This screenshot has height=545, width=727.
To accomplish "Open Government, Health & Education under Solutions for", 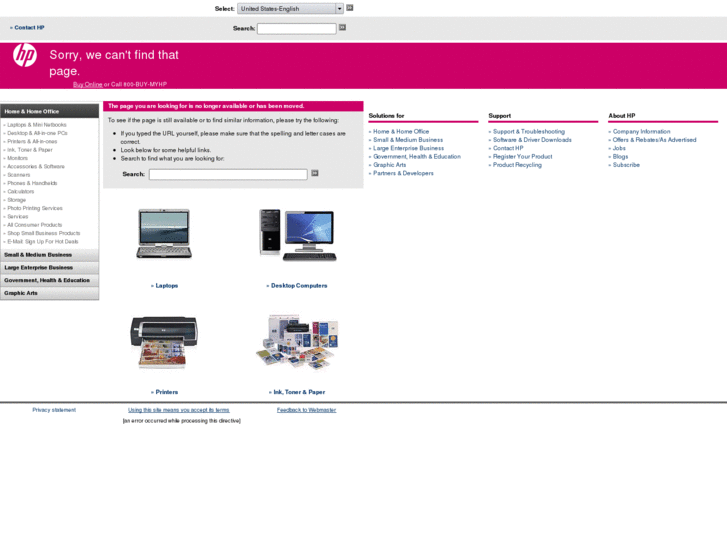I will pos(417,157).
